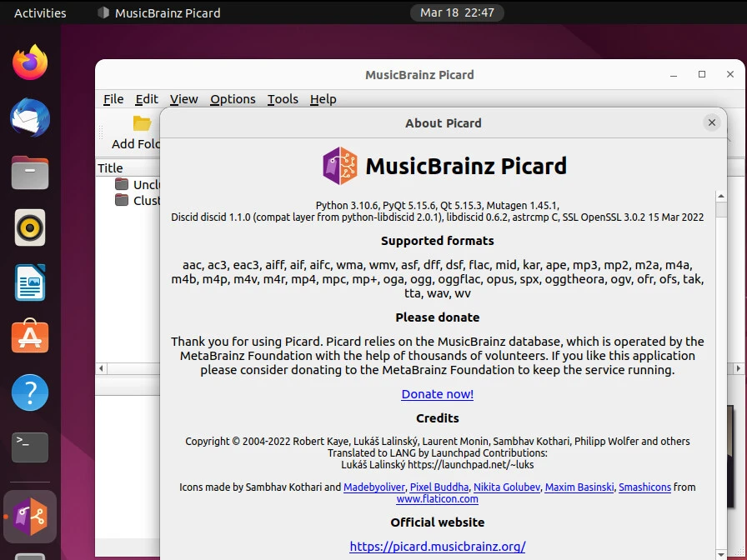
Task: Open the View menu
Action: (x=183, y=99)
